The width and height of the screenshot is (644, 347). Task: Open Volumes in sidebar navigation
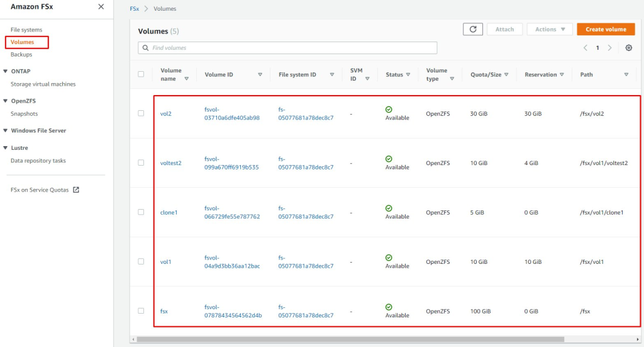click(x=22, y=42)
